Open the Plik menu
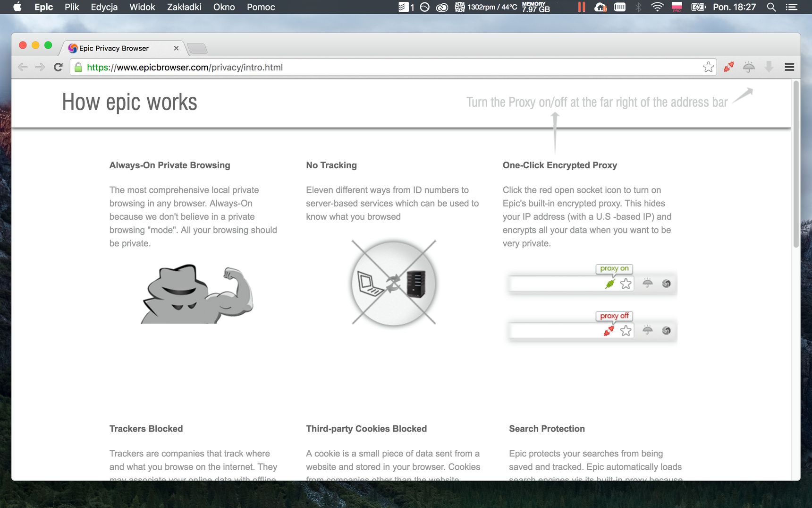This screenshot has height=508, width=812. (x=72, y=7)
